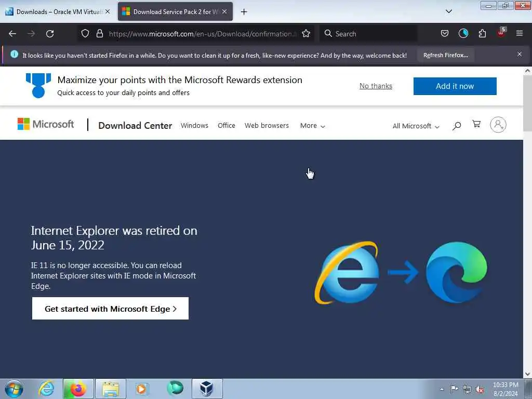Open the Save to Pocket icon
Viewport: 532px width, 399px height.
445,34
